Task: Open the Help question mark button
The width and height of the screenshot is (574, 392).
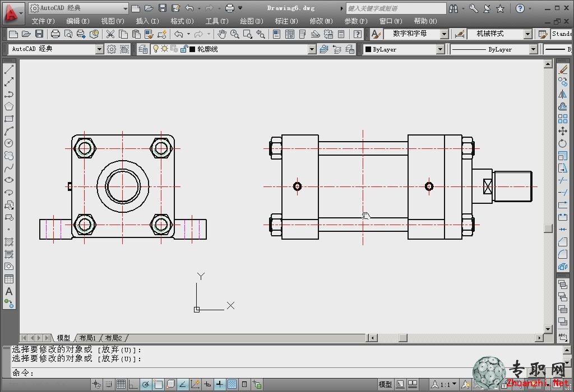Action: tap(358, 34)
